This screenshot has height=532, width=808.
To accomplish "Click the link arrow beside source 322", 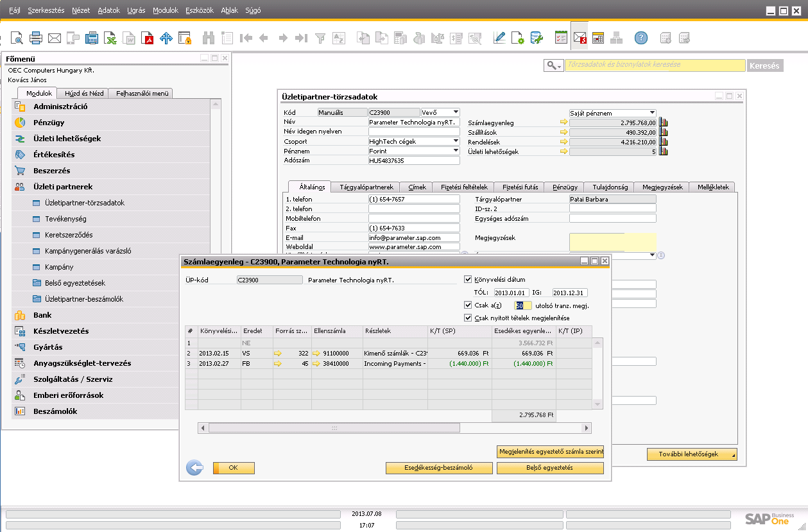I will (278, 353).
